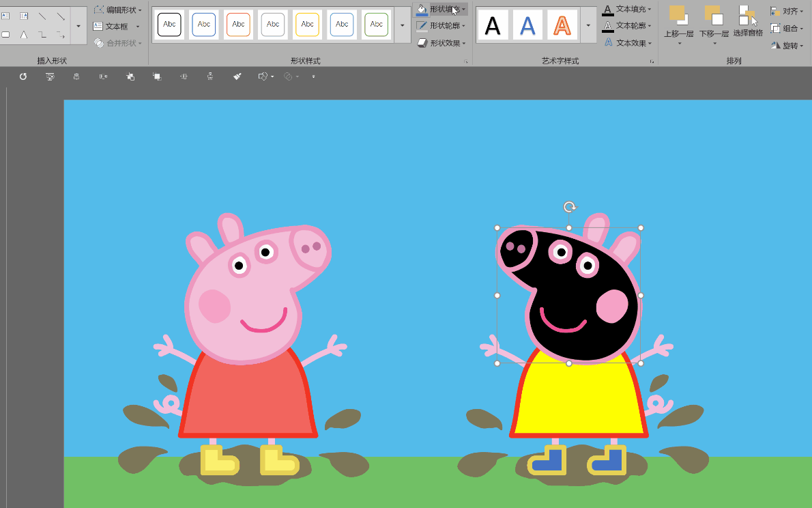Apply the blue A WordArt style

point(527,25)
